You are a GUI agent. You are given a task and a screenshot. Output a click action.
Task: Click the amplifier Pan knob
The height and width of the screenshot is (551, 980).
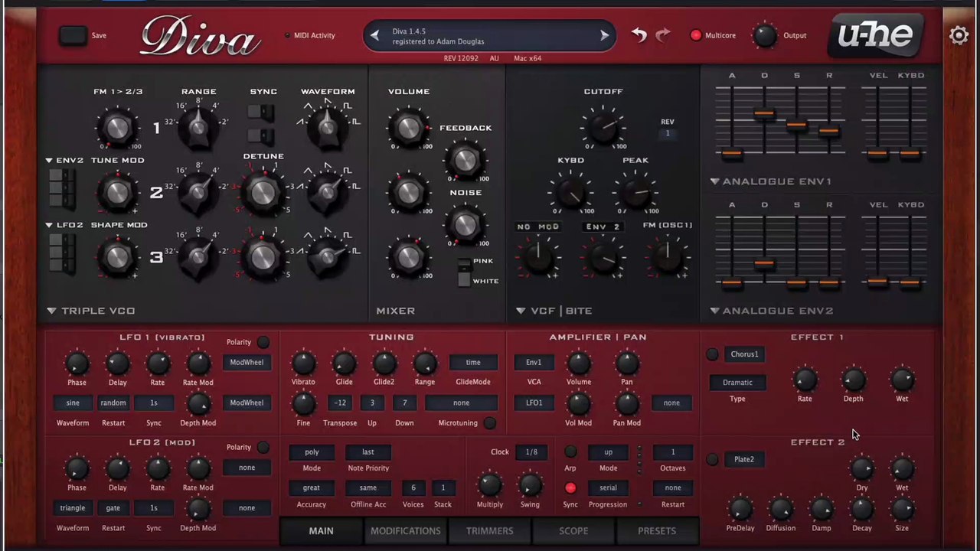click(x=626, y=364)
